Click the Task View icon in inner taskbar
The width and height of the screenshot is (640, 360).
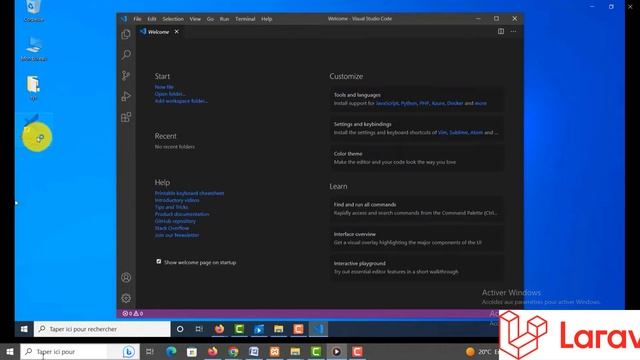click(x=199, y=329)
